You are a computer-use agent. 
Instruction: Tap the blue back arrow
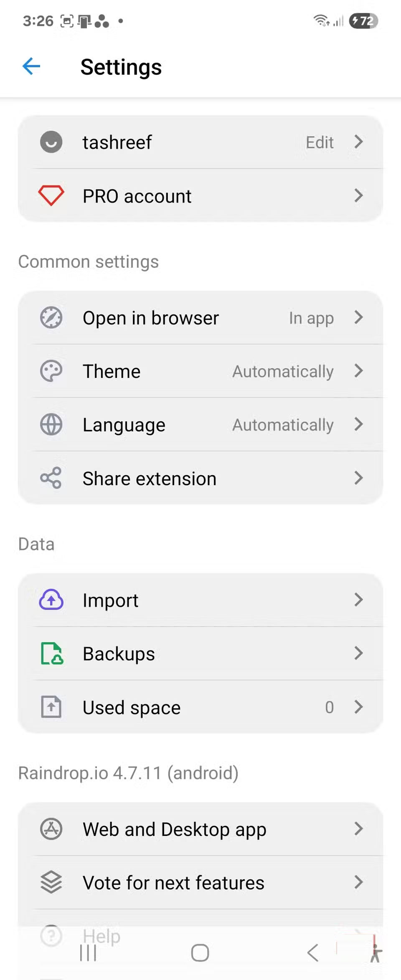pyautogui.click(x=31, y=66)
